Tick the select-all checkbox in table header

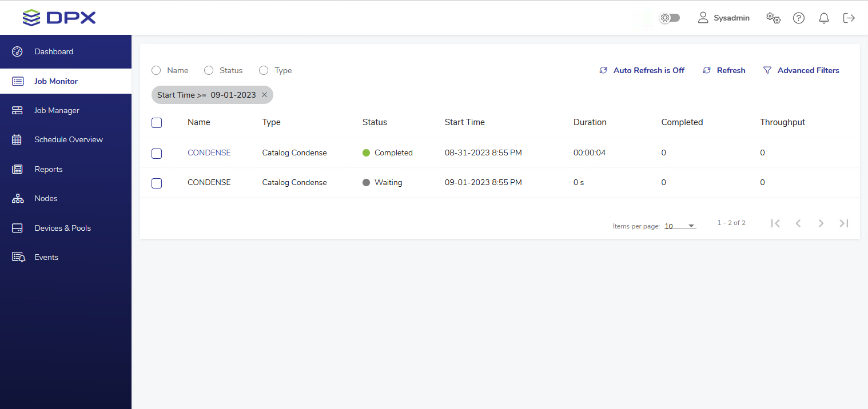tap(157, 123)
